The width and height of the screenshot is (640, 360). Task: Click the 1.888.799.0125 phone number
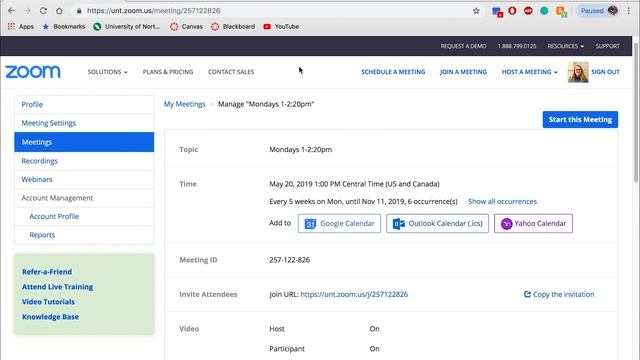tap(517, 46)
